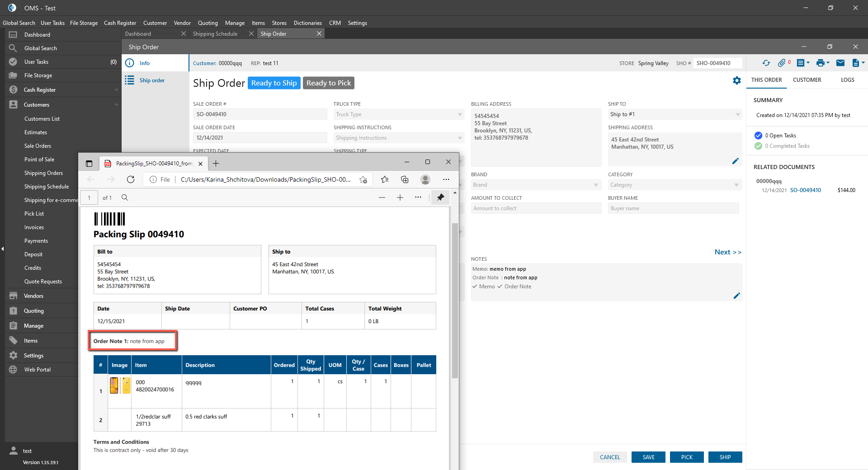
Task: Click the refresh icon in order toolbar
Action: pos(766,63)
